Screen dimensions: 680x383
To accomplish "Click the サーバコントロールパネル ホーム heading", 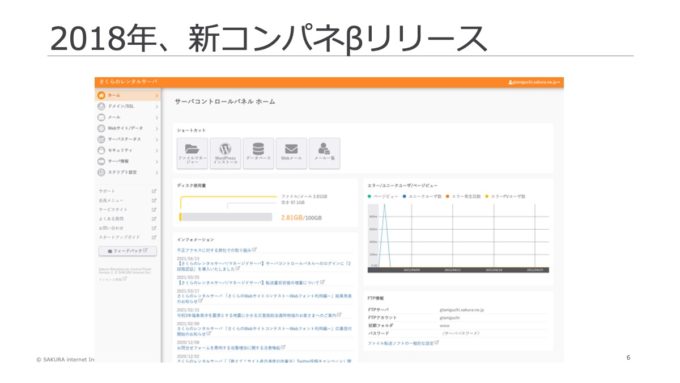I will click(225, 101).
